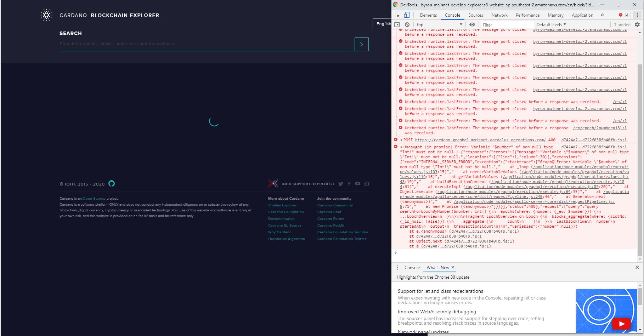
Task: Expand the Uncaught in promise error
Action: (x=401, y=147)
